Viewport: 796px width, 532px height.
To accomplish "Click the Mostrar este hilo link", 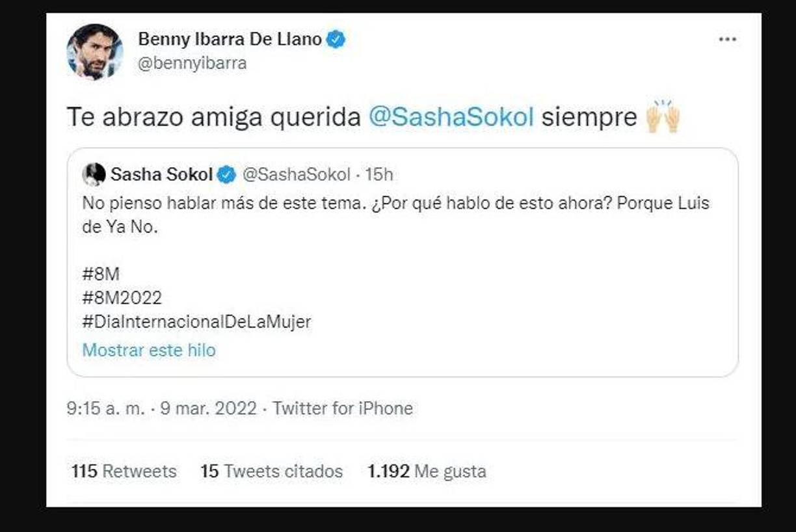I will coord(149,350).
